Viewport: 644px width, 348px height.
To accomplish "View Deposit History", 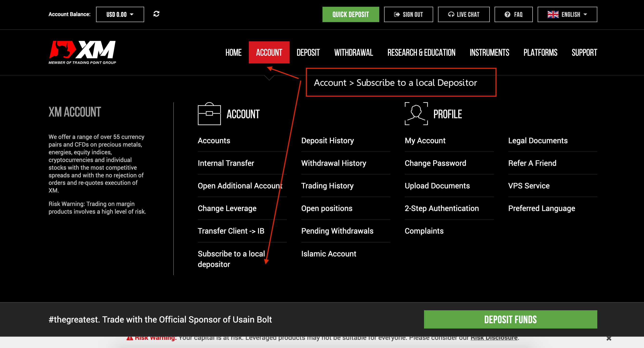I will coord(328,141).
